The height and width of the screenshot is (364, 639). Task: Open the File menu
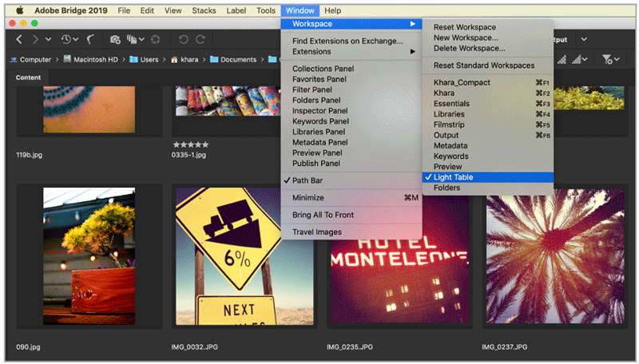pyautogui.click(x=124, y=10)
